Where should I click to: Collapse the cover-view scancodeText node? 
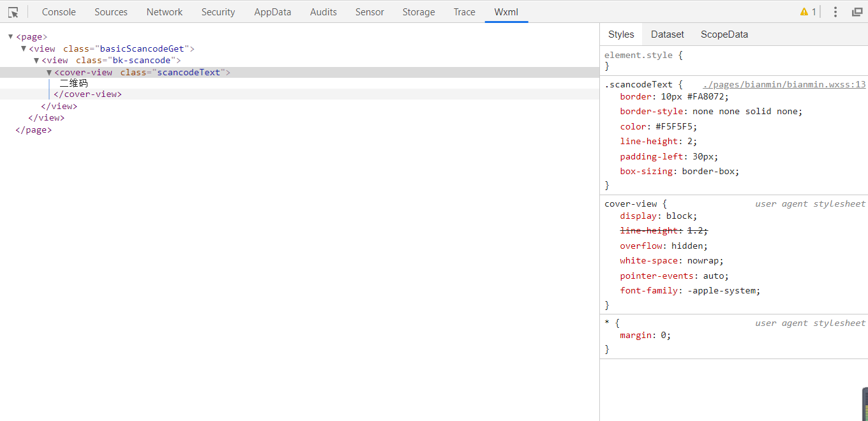[x=49, y=73]
